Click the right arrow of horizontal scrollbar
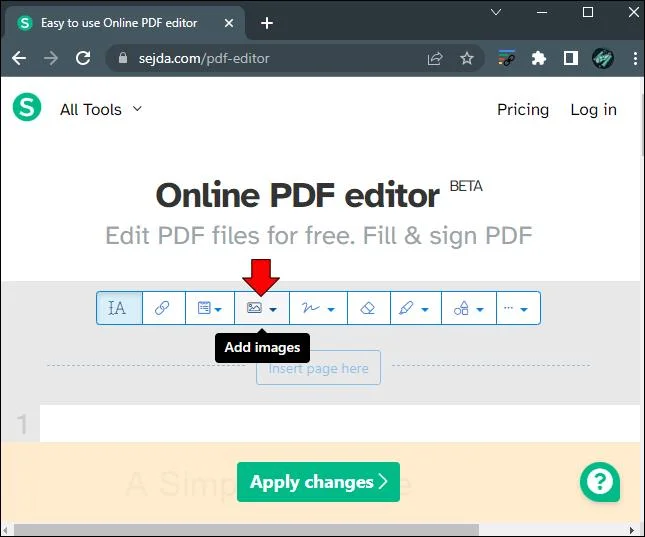Image resolution: width=645 pixels, height=537 pixels. (x=632, y=530)
